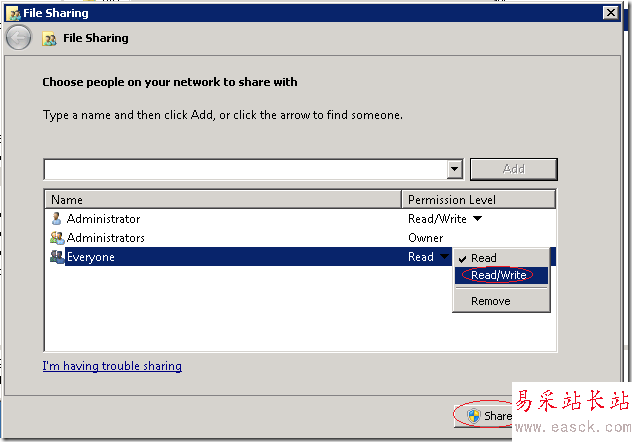The height and width of the screenshot is (442, 632).
Task: Click the Owner permission text
Action: (426, 238)
